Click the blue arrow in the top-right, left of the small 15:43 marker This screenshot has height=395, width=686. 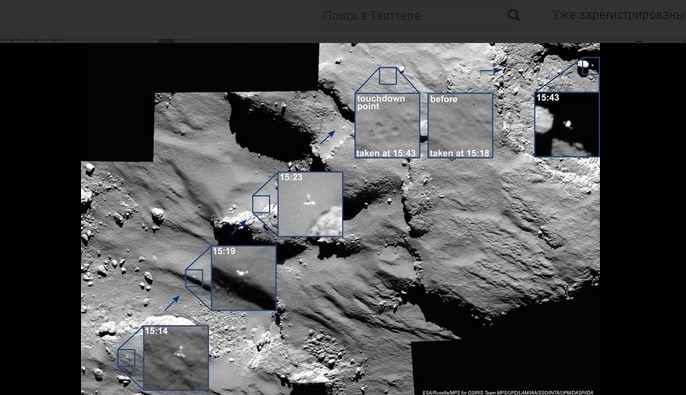pyautogui.click(x=490, y=70)
